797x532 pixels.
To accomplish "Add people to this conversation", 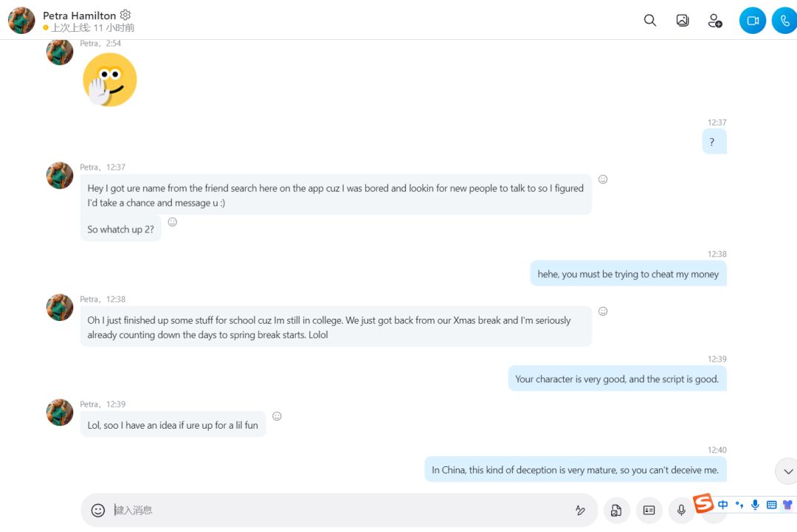I will click(714, 21).
